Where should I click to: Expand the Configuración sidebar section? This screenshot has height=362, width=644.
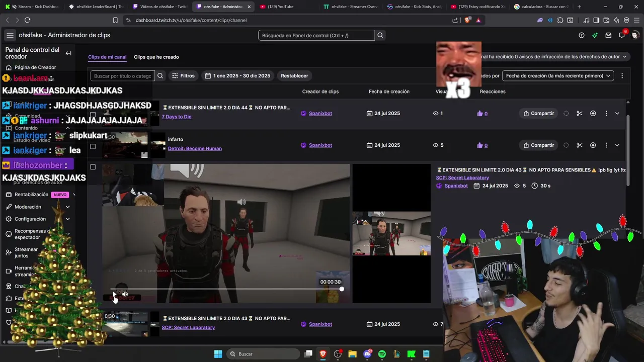67,219
